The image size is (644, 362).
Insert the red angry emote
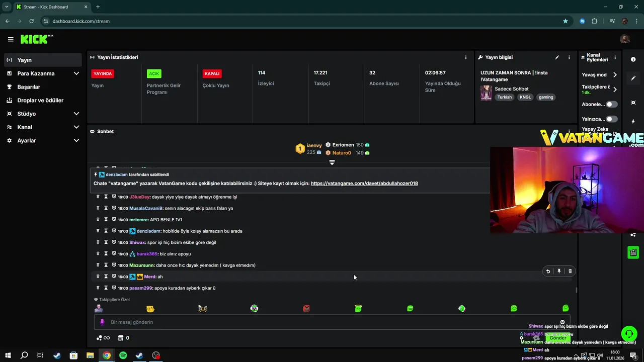[306, 309]
